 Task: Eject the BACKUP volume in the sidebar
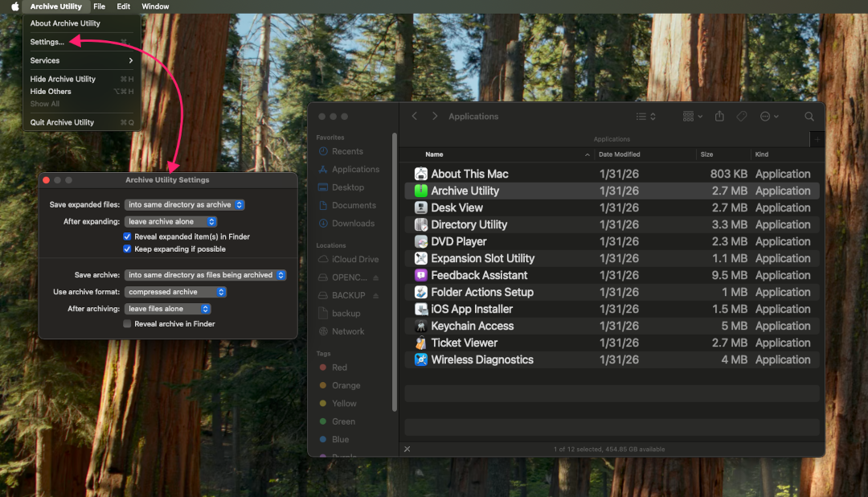376,295
